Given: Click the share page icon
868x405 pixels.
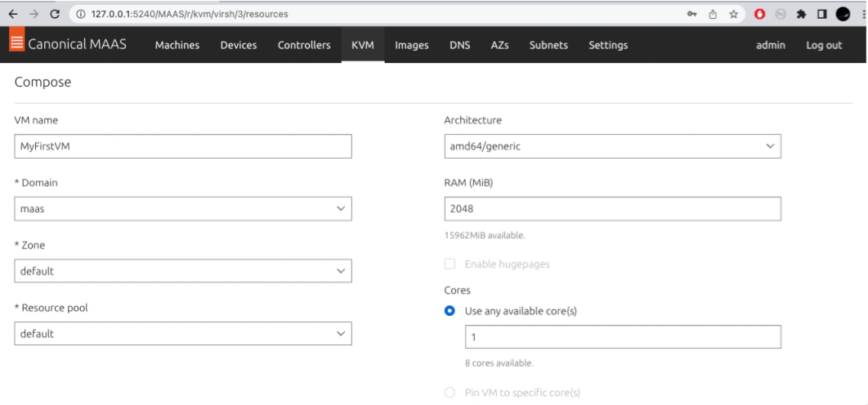Looking at the screenshot, I should [x=713, y=14].
